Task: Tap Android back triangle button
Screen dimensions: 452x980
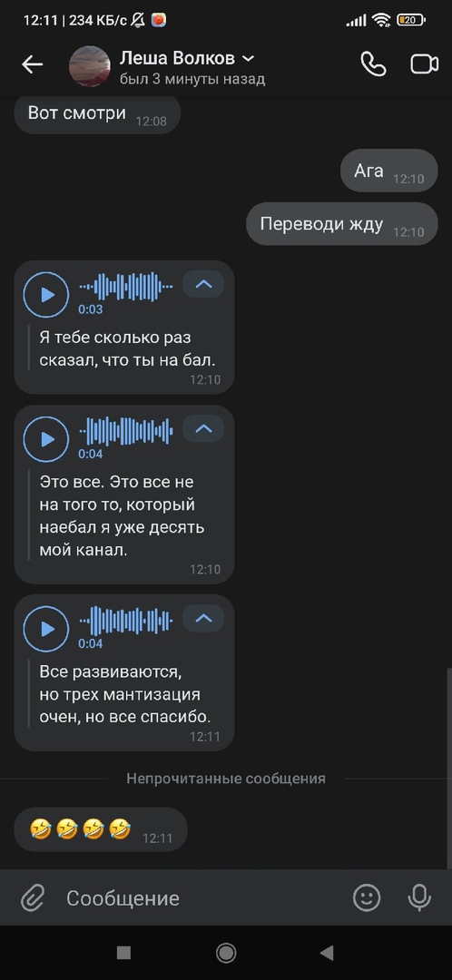Action: tap(327, 953)
